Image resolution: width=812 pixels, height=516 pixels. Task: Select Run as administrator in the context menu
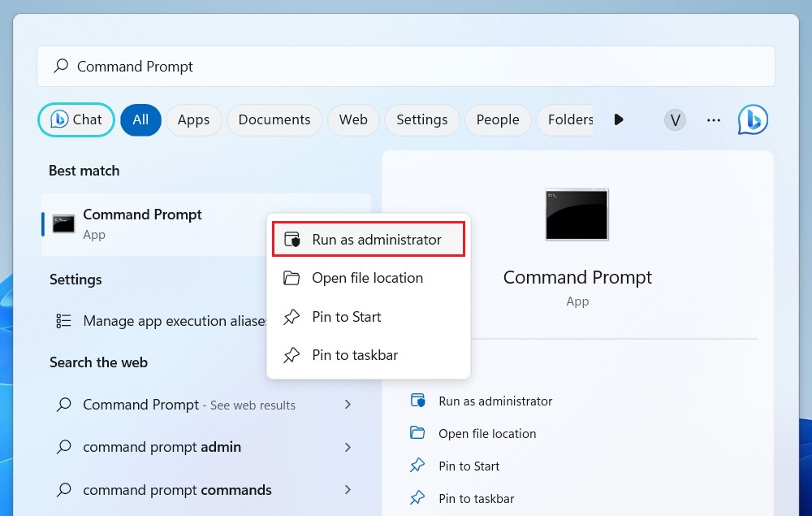[368, 240]
